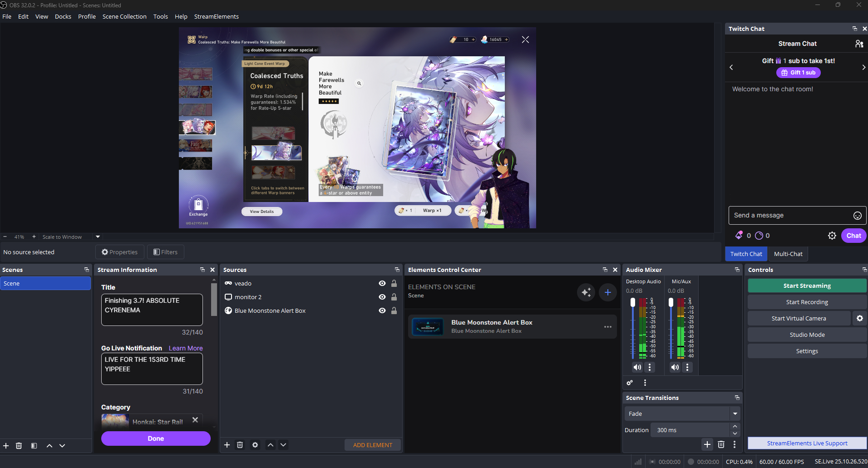Delete selected source with trash icon

[x=240, y=445]
